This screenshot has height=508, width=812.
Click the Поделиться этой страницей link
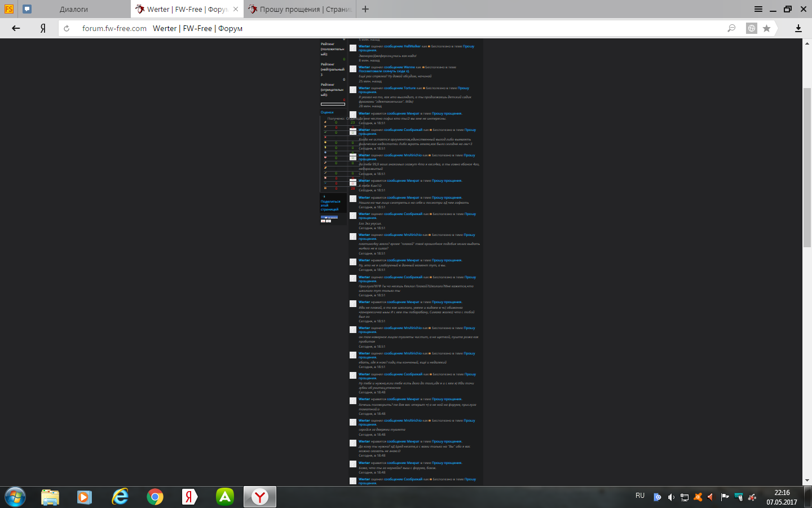[x=330, y=205]
